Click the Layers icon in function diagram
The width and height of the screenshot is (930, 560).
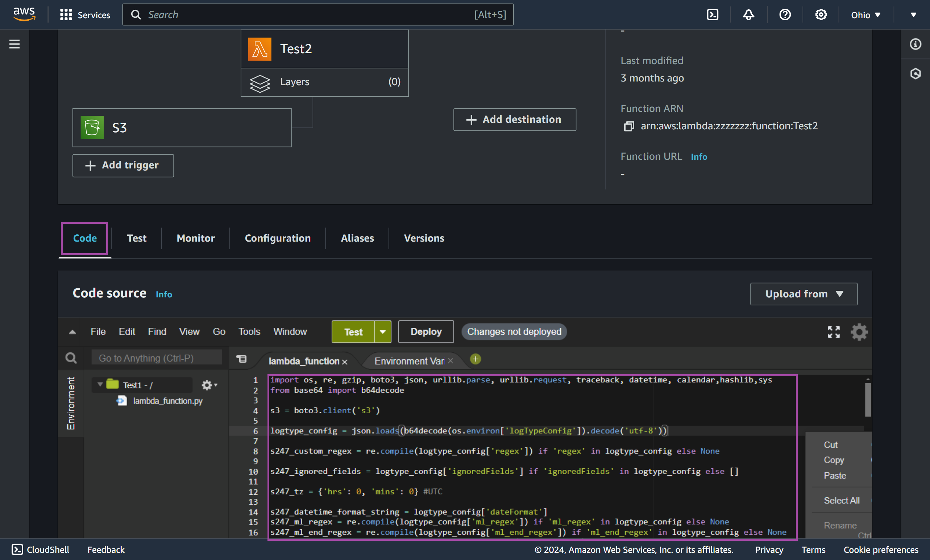[260, 81]
